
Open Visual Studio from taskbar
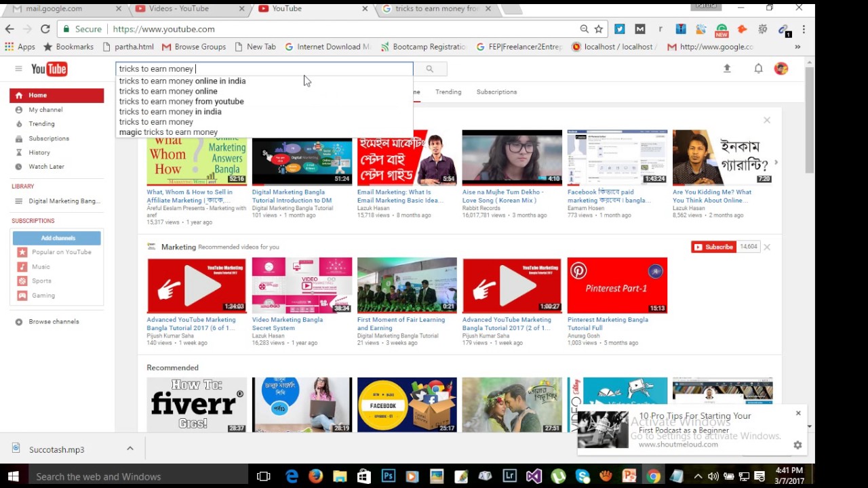pyautogui.click(x=534, y=476)
